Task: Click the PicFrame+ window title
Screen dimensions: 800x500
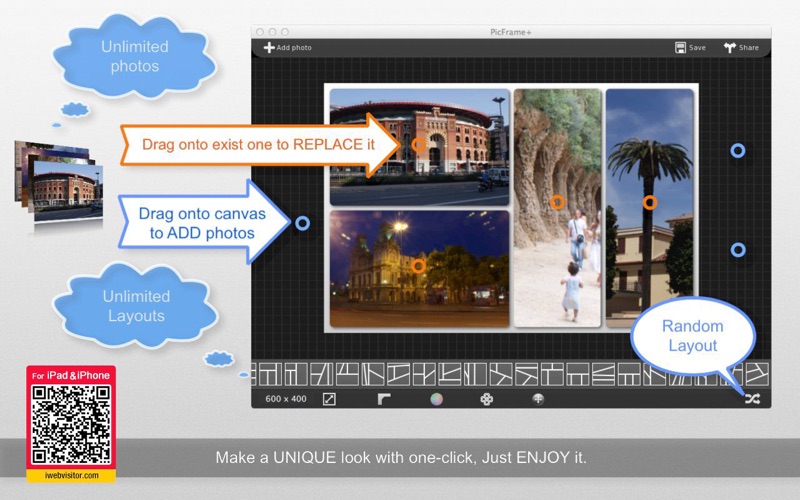Action: [511, 32]
